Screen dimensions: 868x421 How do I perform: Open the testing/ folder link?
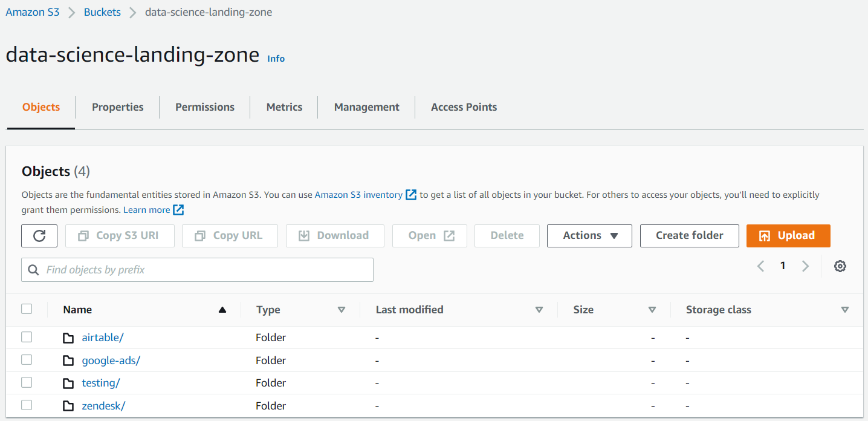[x=101, y=383]
